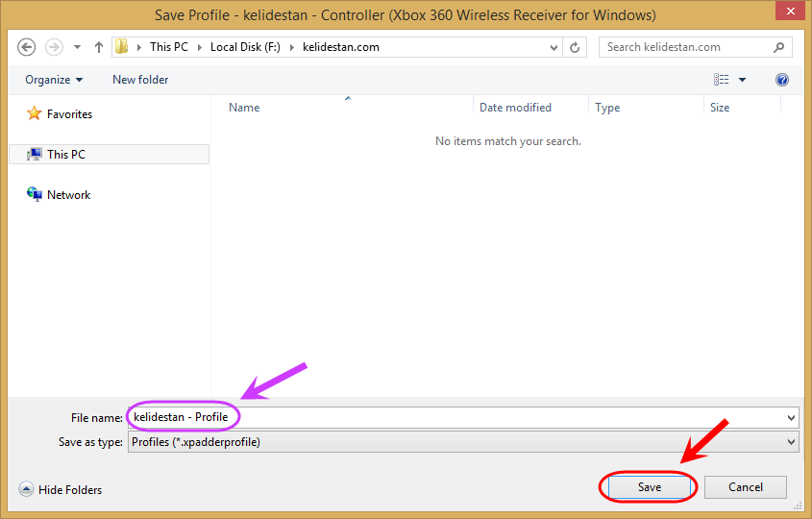Viewport: 812px width, 519px height.
Task: Select This PC in navigation pane
Action: 110,155
